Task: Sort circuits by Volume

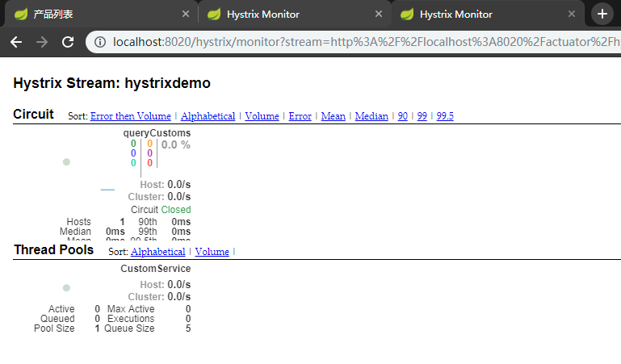Action: [x=262, y=116]
